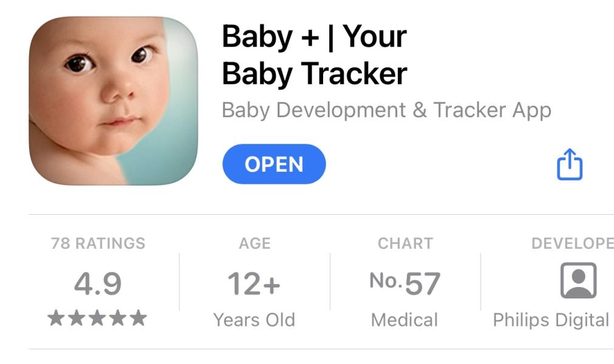
Task: Click the fifth rating star
Action: [x=138, y=318]
